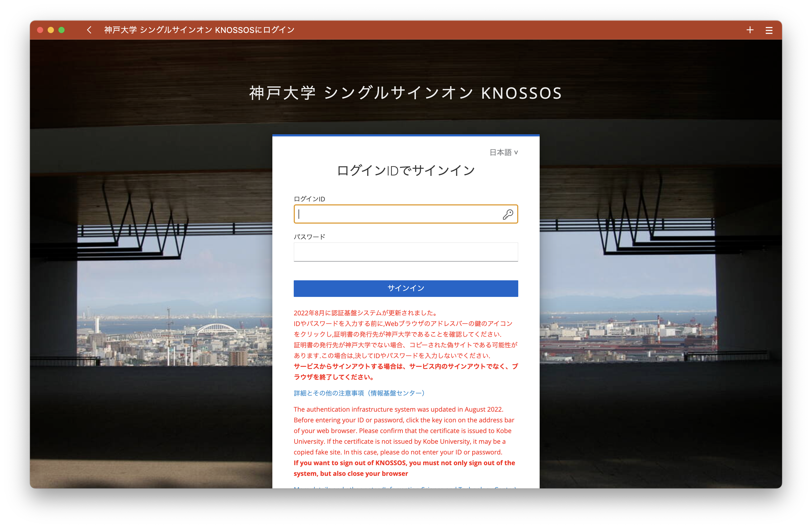This screenshot has height=528, width=812.
Task: Open a new tab with plus icon
Action: click(x=749, y=30)
